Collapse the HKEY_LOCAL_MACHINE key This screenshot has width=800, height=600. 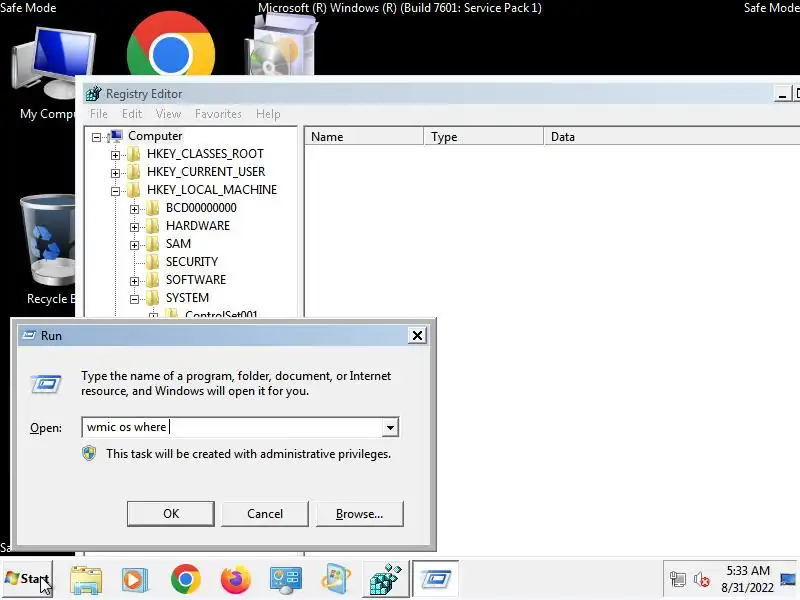tap(115, 191)
